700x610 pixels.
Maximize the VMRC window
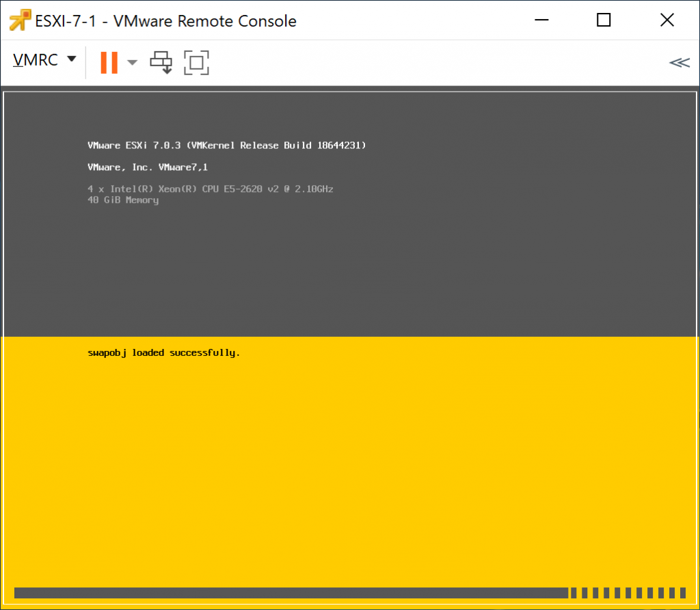(604, 20)
